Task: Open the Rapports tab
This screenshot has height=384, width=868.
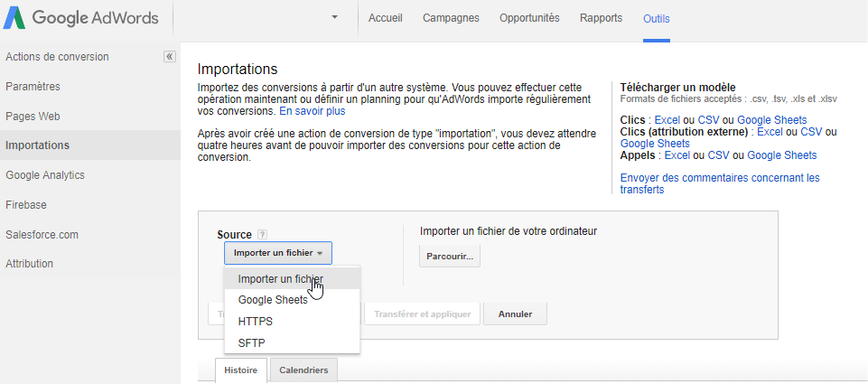Action: coord(602,18)
